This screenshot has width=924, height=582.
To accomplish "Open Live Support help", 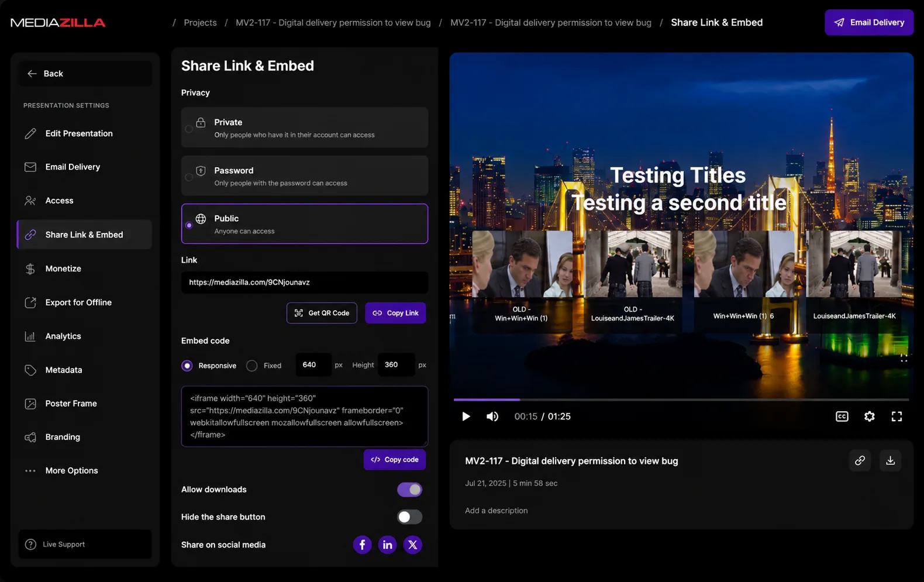I will pyautogui.click(x=85, y=544).
